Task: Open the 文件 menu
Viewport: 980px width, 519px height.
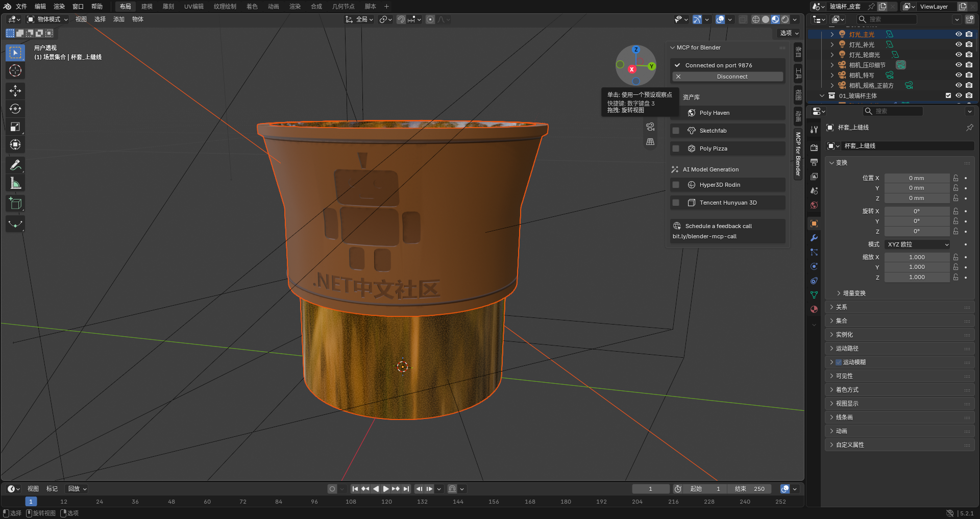Action: pyautogui.click(x=21, y=7)
